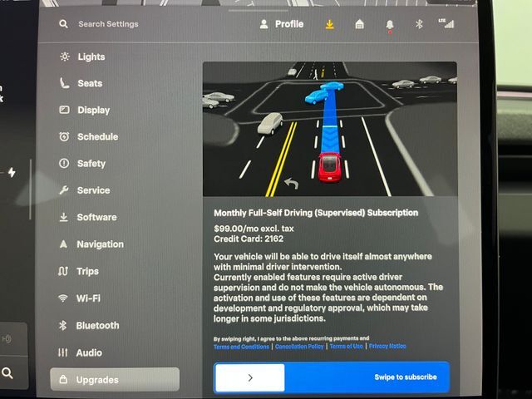Click the Trips route icon
The width and height of the screenshot is (532, 399).
coord(63,271)
